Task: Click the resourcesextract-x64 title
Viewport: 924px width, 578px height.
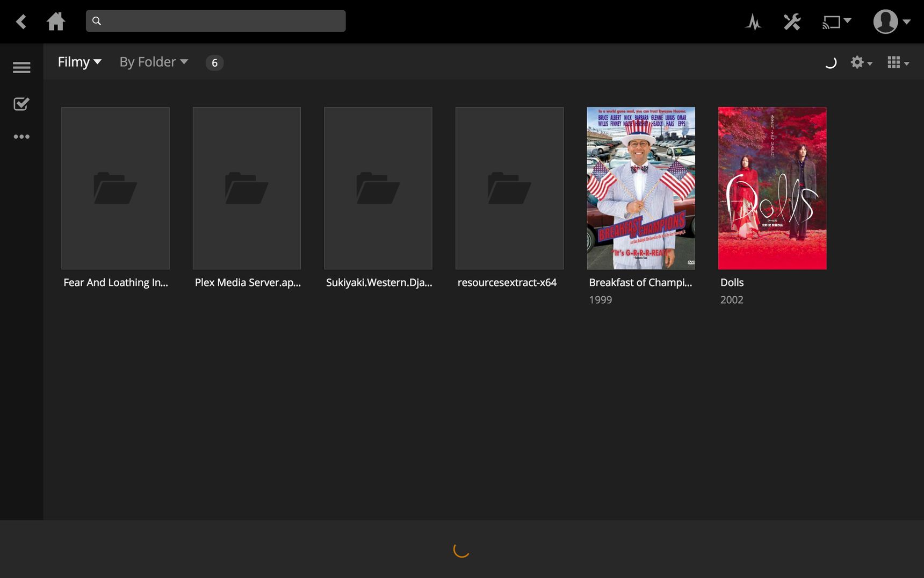Action: point(507,282)
